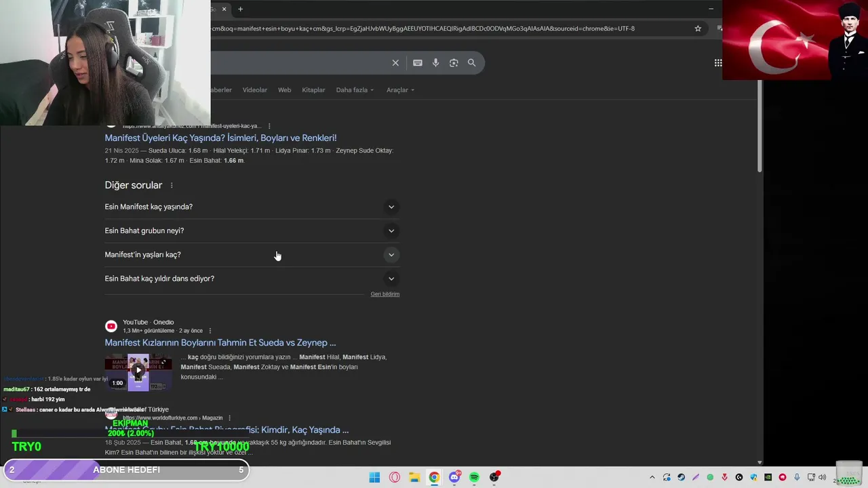Screen dimensions: 868x488
Task: Open Spotify from the taskbar
Action: pos(474,477)
